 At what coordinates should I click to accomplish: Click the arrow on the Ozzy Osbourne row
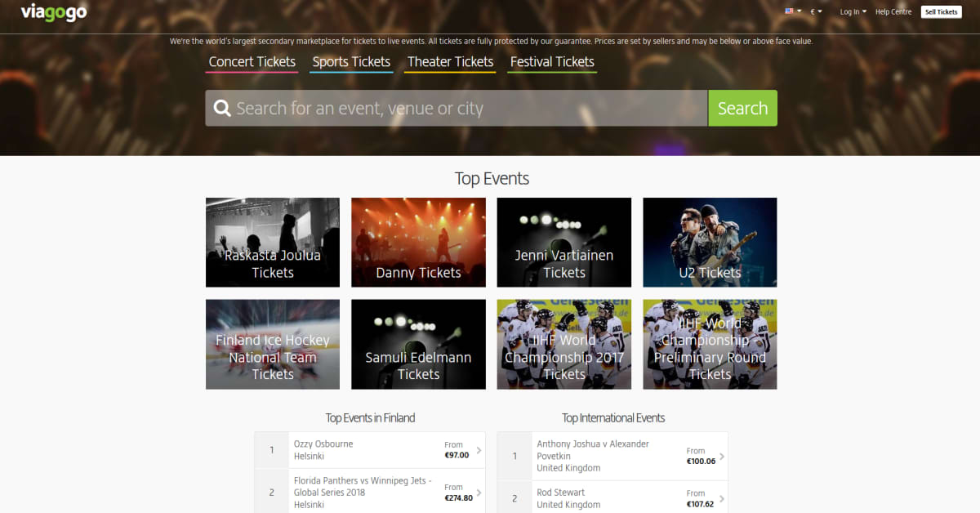[x=479, y=450]
